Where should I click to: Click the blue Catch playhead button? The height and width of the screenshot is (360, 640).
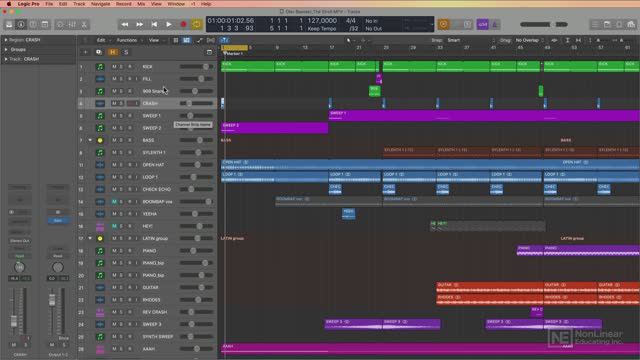point(224,40)
